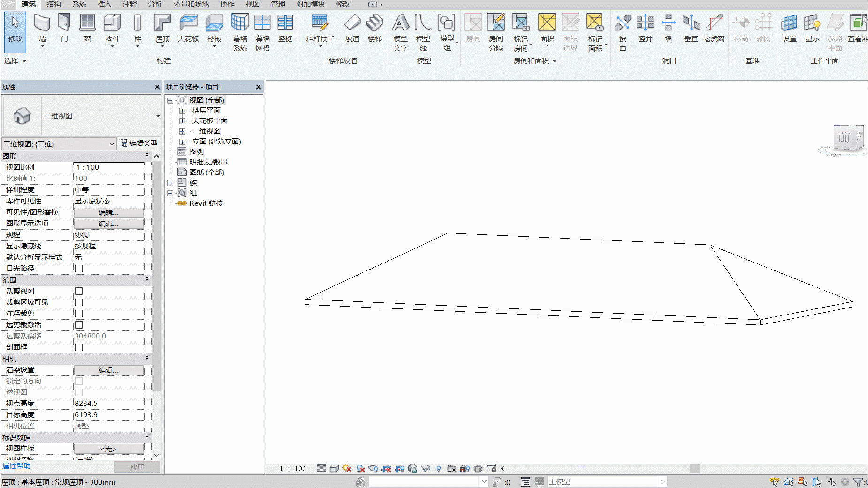Check the 剖面框 checkbox
The image size is (868, 488).
79,347
